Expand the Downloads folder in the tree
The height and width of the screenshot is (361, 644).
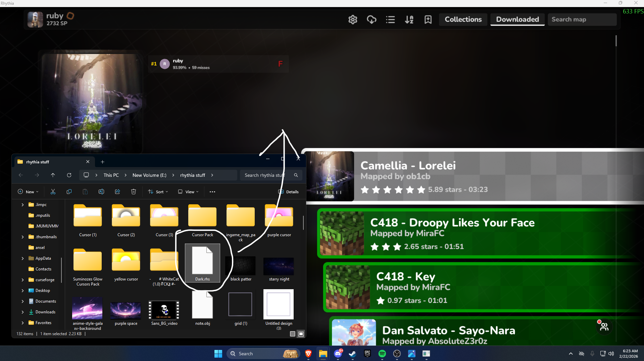[22, 312]
